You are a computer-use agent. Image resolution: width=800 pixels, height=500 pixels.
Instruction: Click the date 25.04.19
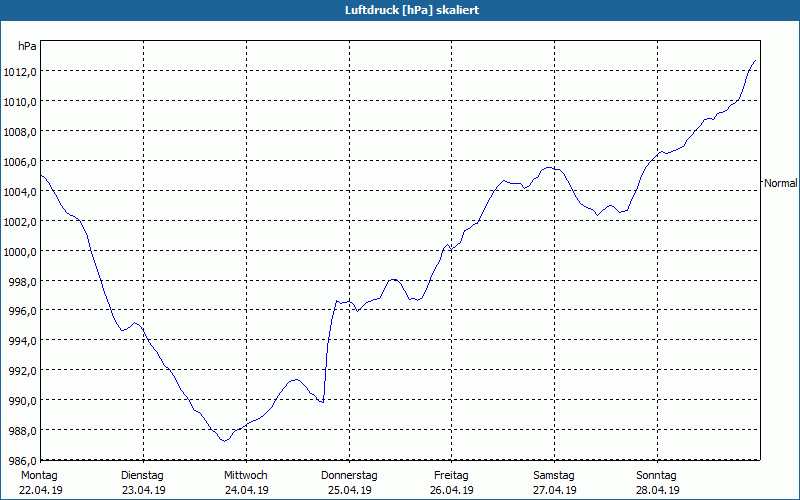349,490
